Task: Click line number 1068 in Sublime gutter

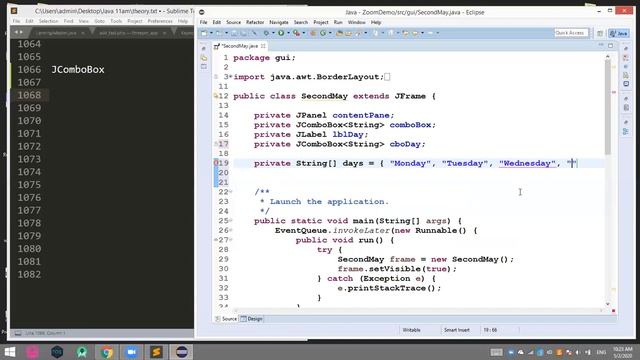Action: [x=29, y=95]
